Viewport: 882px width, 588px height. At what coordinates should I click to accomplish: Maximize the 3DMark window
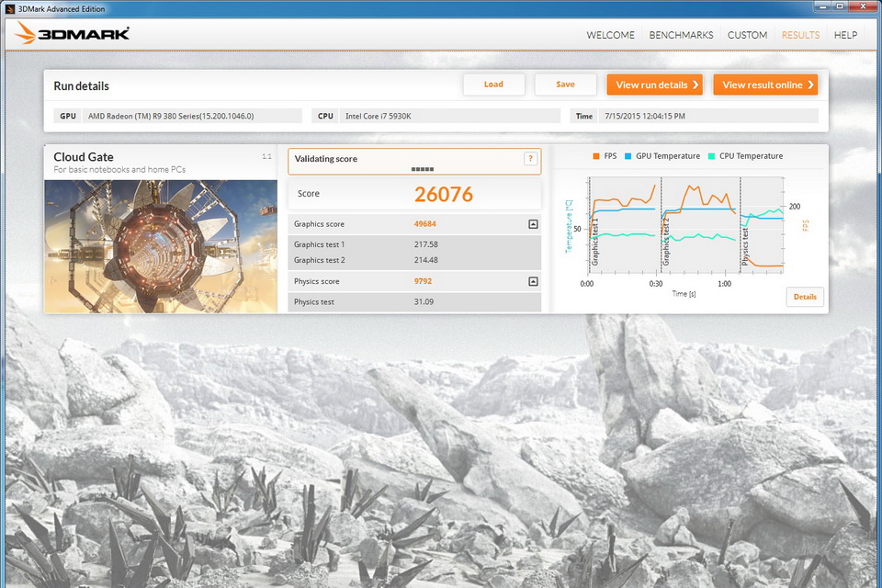[x=839, y=6]
